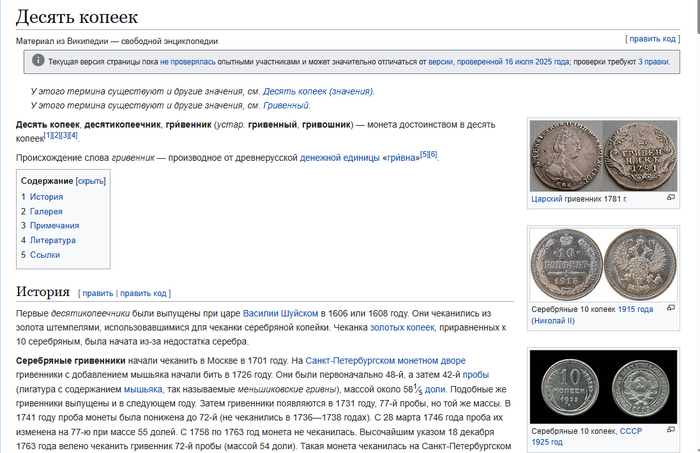Click footnote reference [5] after «гривна»
Screen dimensions: 700x453
pyautogui.click(x=424, y=155)
